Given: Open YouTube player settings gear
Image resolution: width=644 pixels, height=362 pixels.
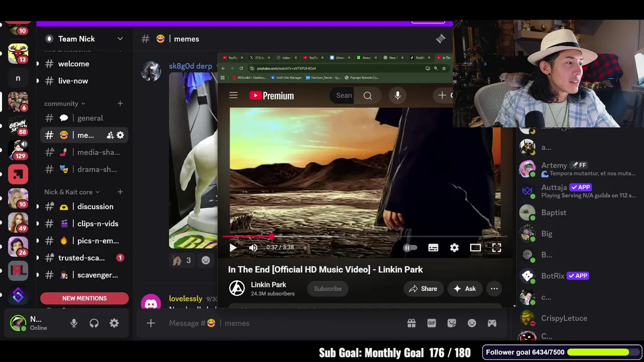Looking at the screenshot, I should pyautogui.click(x=454, y=247).
